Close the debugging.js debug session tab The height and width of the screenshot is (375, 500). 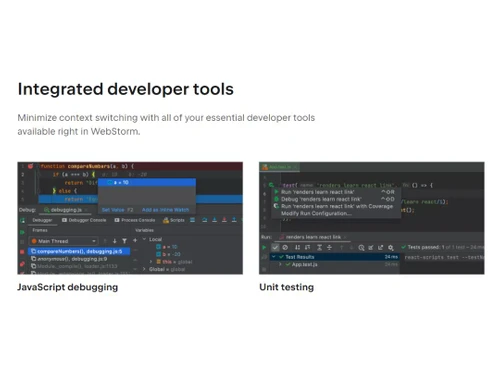click(x=86, y=210)
